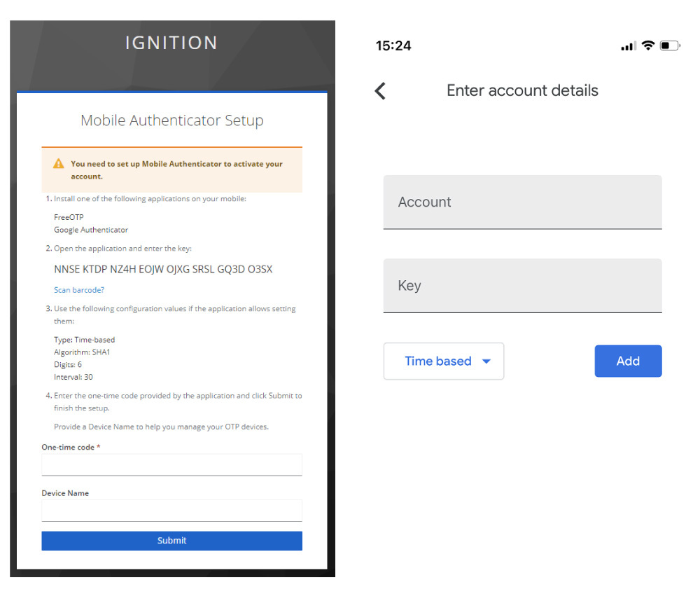Tap the Wi-Fi status icon
This screenshot has height=594, width=700.
pyautogui.click(x=648, y=46)
